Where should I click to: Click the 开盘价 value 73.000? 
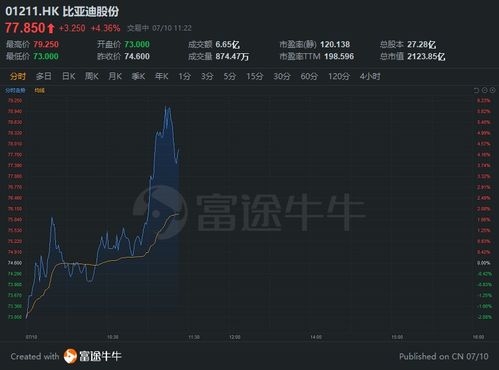tap(137, 44)
